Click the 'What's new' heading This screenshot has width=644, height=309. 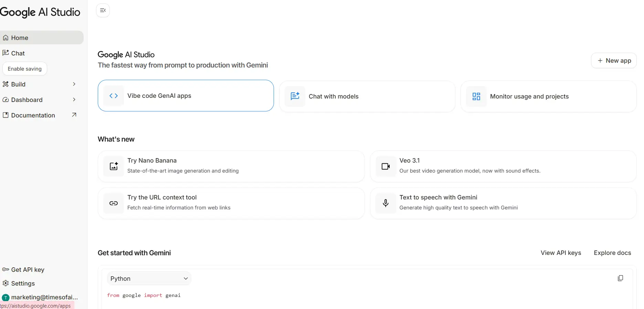pos(116,139)
